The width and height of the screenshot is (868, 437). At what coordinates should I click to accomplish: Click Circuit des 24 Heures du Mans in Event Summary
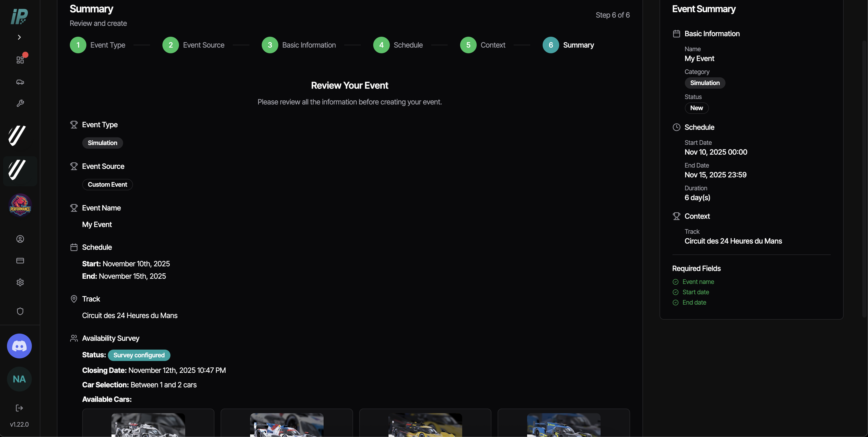pyautogui.click(x=733, y=241)
